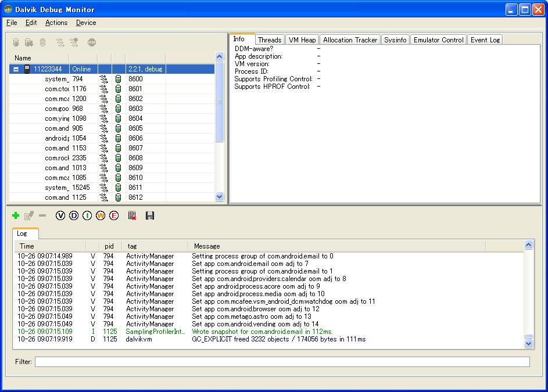Click the Save Log floppy disk icon
Image resolution: width=548 pixels, height=392 pixels.
coord(150,216)
